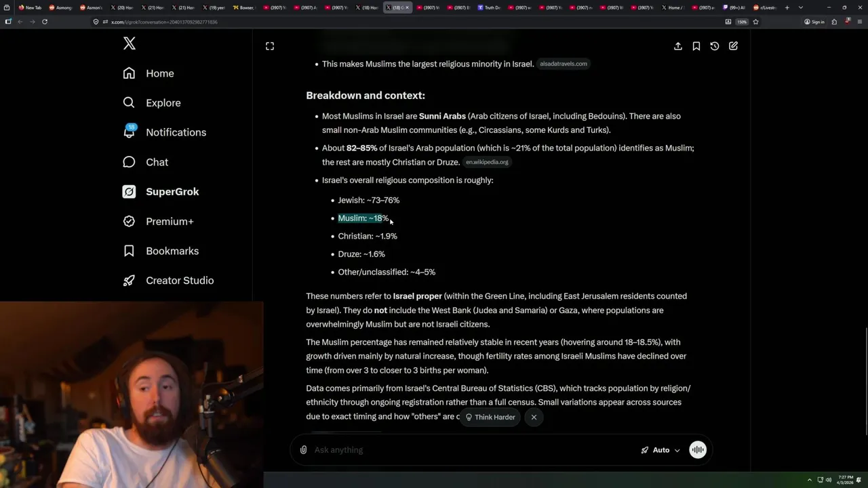868x488 pixels.
Task: Click the Think Harder button
Action: point(490,417)
